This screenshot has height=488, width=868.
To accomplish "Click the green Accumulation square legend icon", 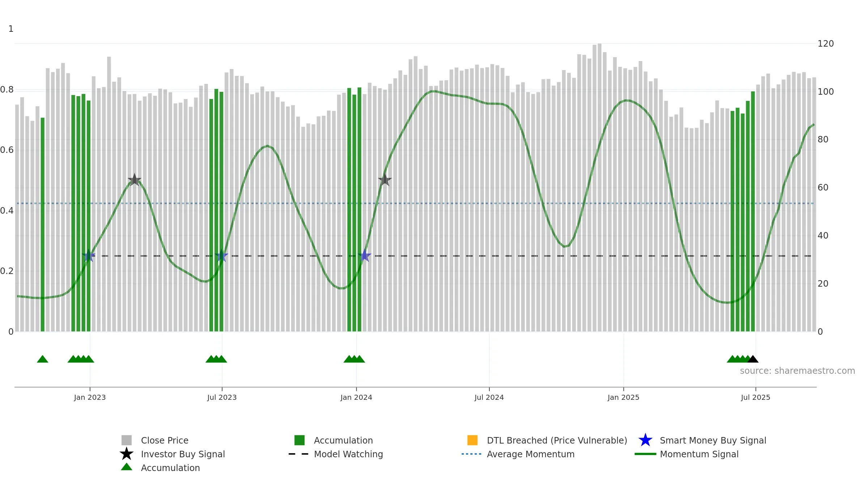I will tap(299, 440).
